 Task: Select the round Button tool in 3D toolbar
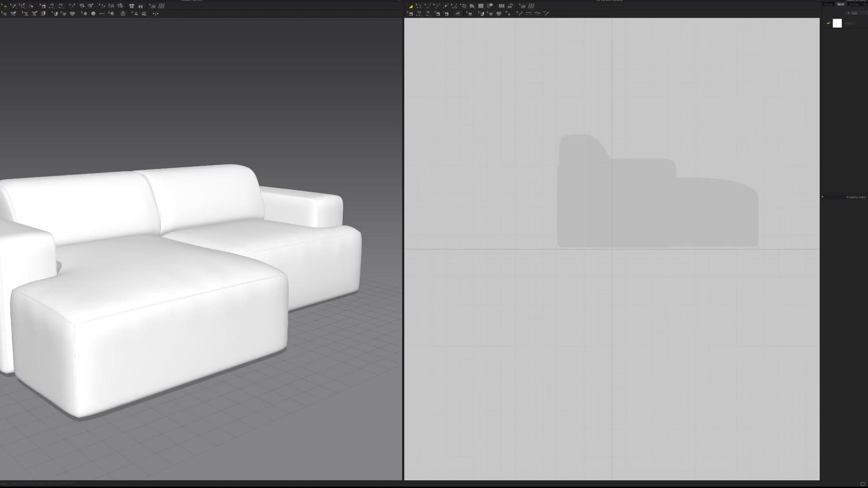[93, 14]
